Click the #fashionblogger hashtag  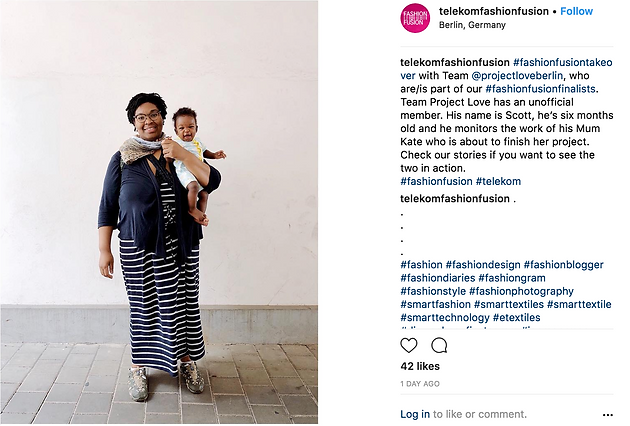coord(563,265)
